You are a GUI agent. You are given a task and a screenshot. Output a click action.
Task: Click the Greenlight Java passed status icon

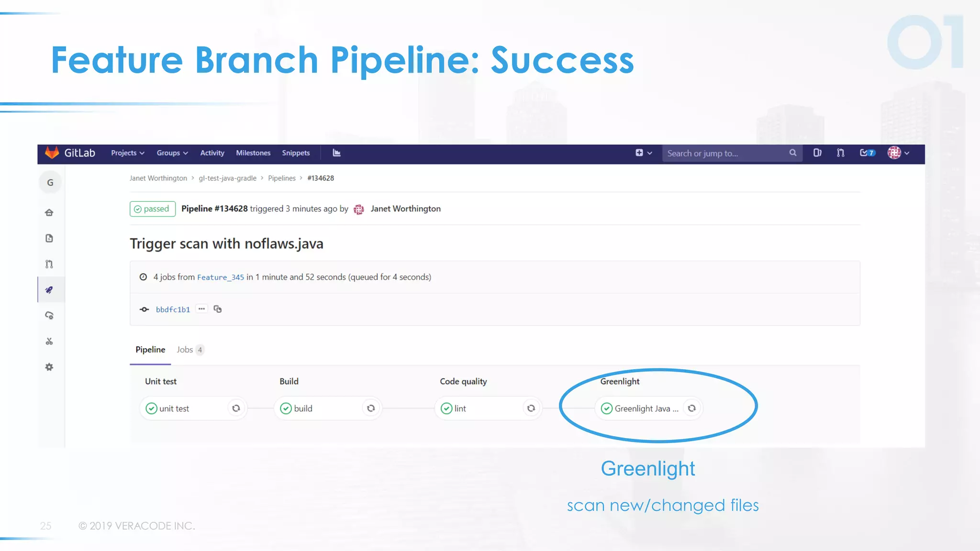tap(607, 408)
